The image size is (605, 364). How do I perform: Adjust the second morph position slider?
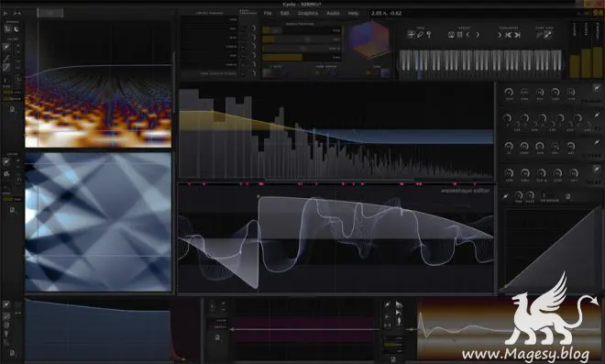coord(302,39)
